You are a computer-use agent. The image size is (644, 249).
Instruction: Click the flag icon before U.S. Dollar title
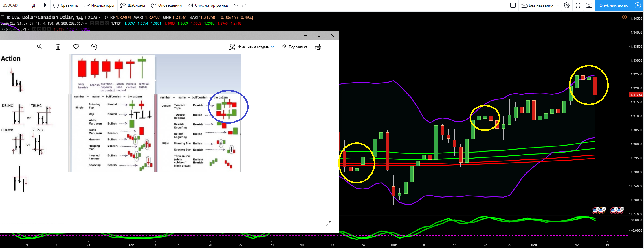[8, 17]
